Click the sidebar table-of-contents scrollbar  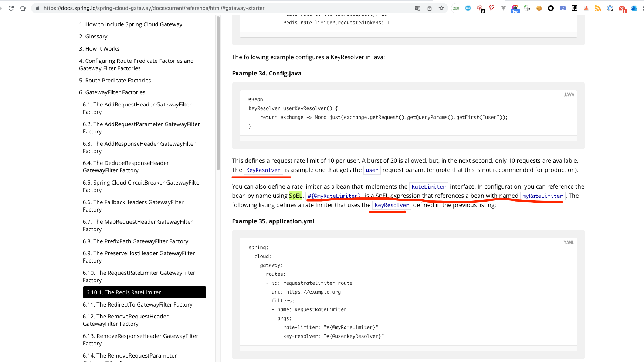pos(218,92)
